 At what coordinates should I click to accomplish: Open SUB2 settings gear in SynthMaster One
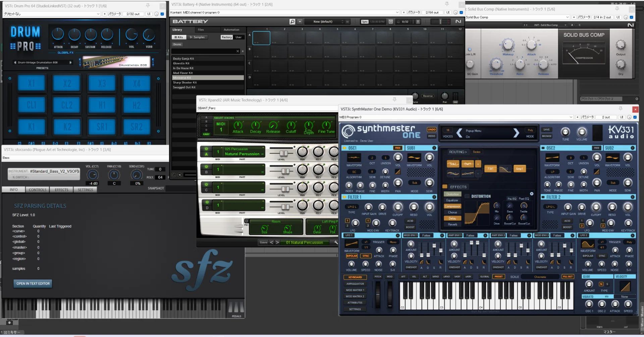(633, 148)
